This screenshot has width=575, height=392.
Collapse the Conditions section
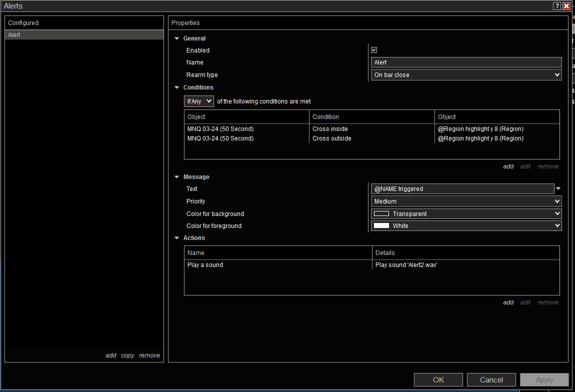176,87
